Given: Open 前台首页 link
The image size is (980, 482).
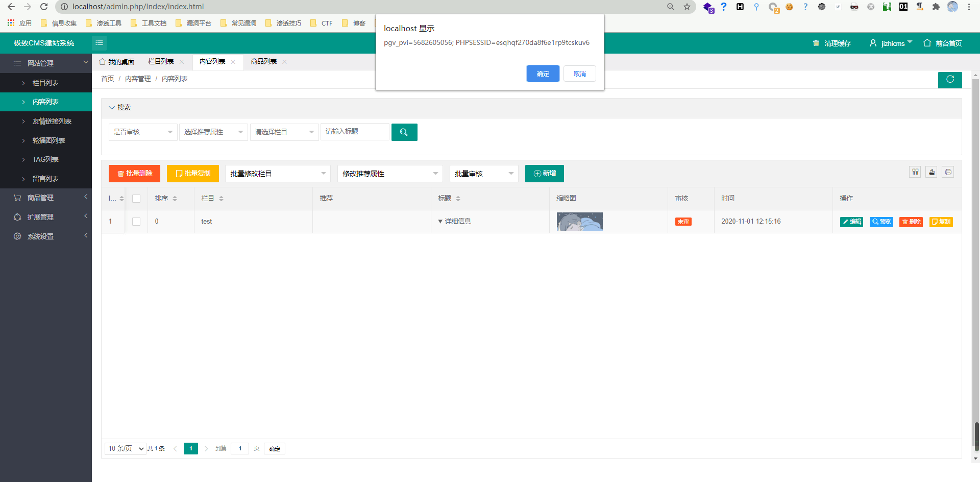Looking at the screenshot, I should [943, 43].
